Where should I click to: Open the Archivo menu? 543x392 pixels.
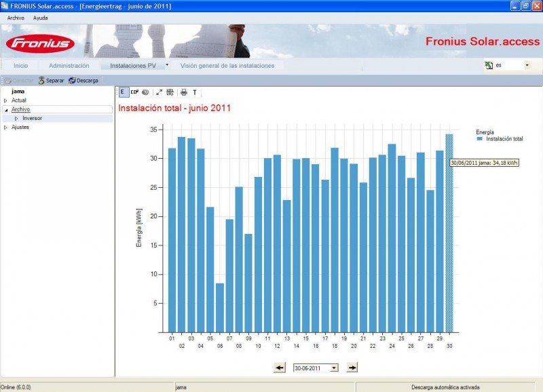click(x=16, y=18)
